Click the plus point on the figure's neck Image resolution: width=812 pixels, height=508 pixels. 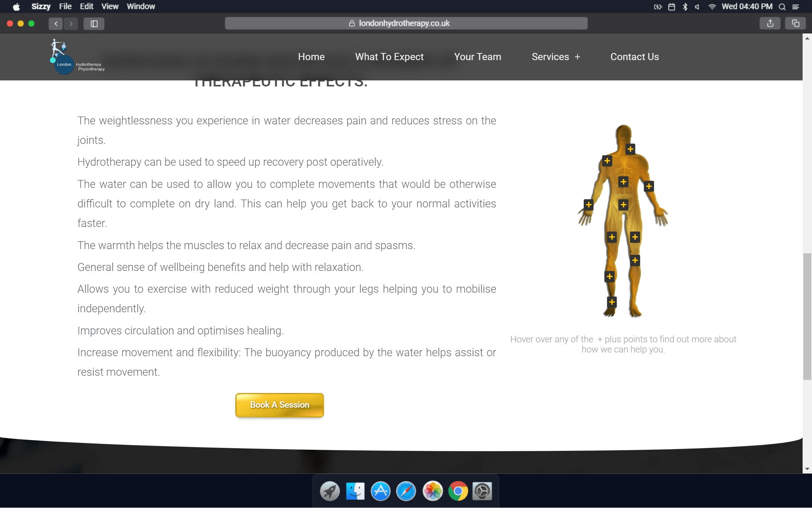pyautogui.click(x=630, y=149)
